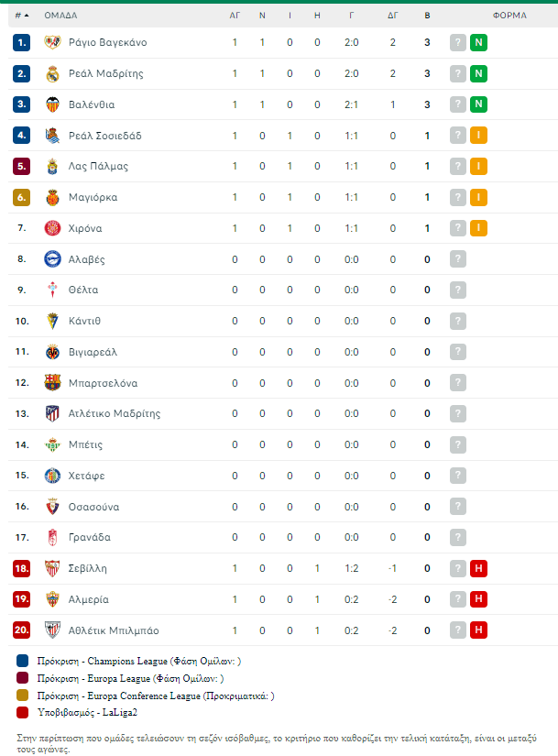Click the orange I form badge for Ρεάλ Σοσιεδάδ
Image resolution: width=558 pixels, height=756 pixels.
pyautogui.click(x=478, y=136)
